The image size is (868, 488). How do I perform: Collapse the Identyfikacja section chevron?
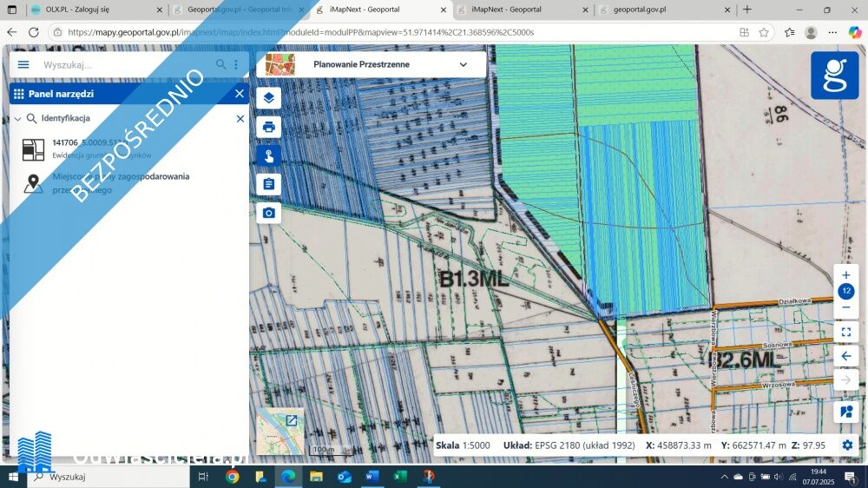(17, 119)
